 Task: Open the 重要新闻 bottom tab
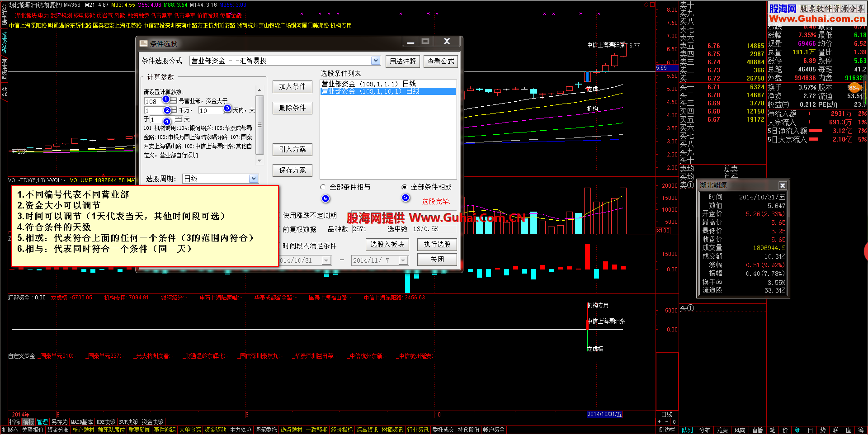click(139, 430)
